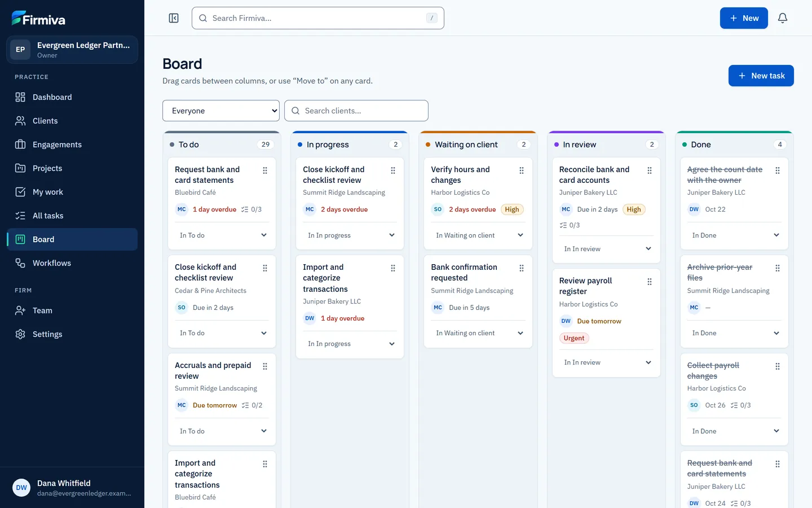
Task: Click SO avatar on Verify hours and changes card
Action: pyautogui.click(x=438, y=209)
